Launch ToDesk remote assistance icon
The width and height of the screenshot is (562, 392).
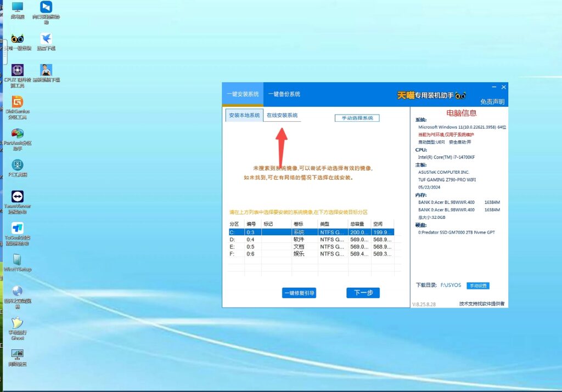[x=18, y=228]
